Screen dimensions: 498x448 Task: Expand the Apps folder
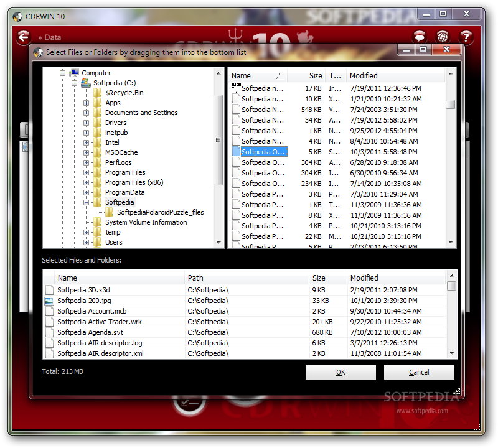[86, 103]
